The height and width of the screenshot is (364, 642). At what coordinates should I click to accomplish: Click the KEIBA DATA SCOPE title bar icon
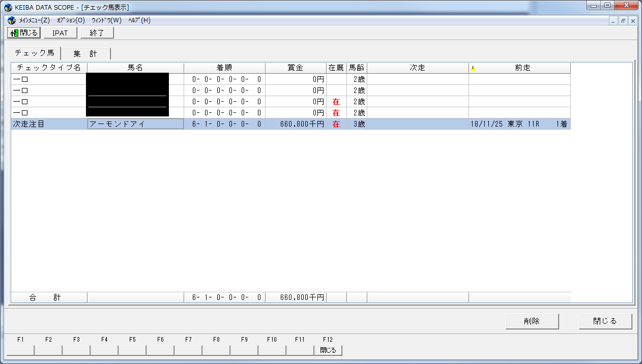[8, 7]
